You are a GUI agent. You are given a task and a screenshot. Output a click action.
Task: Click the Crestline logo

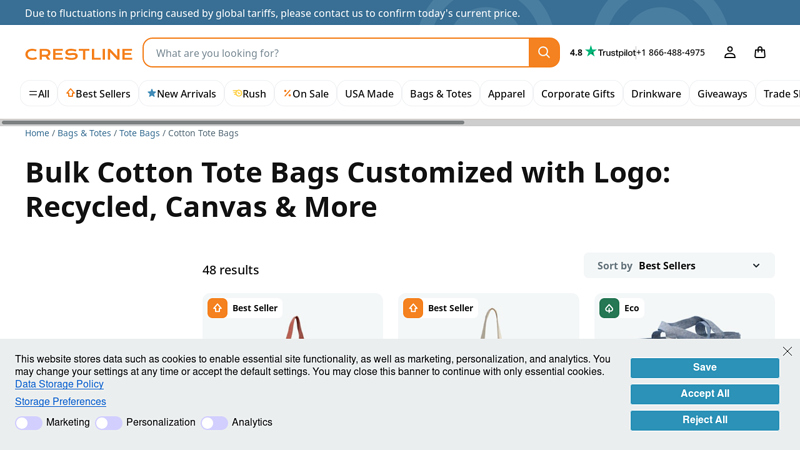click(x=79, y=54)
